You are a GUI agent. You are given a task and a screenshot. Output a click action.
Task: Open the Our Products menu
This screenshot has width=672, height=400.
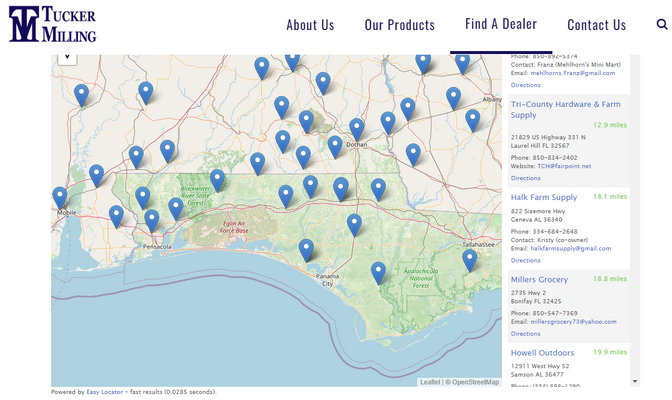click(399, 25)
